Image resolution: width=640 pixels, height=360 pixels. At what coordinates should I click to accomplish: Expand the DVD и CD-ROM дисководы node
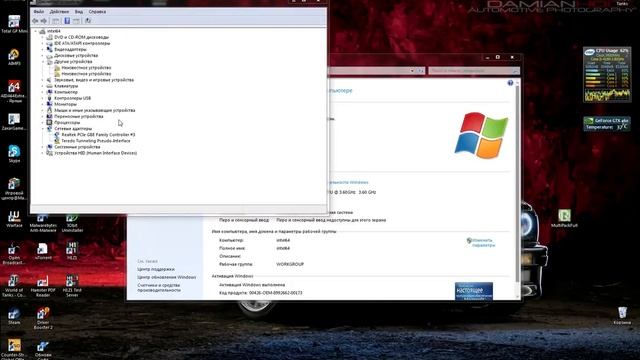click(x=43, y=37)
